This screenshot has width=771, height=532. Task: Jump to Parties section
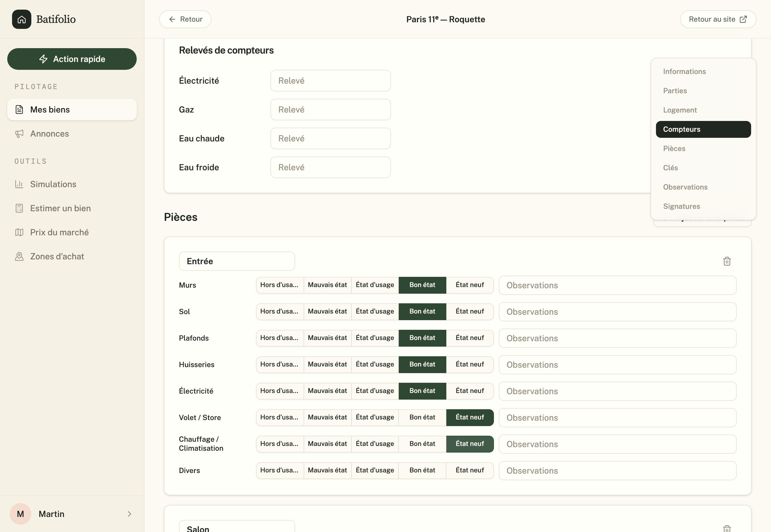[x=703, y=91]
